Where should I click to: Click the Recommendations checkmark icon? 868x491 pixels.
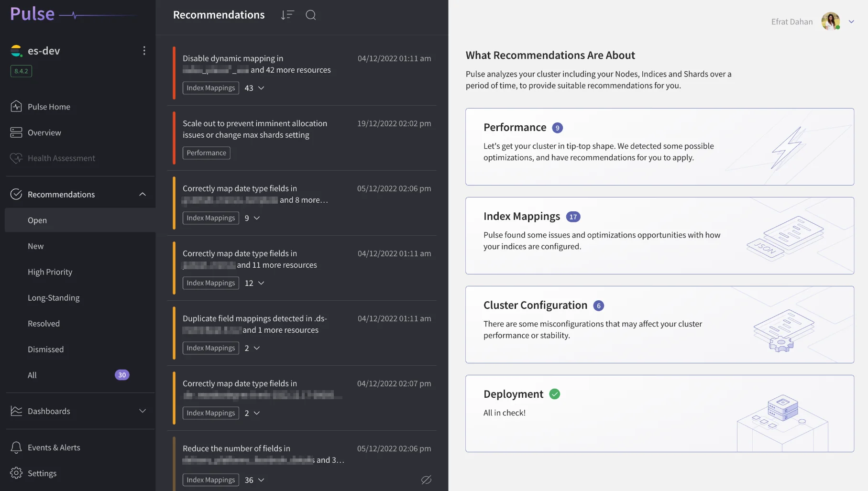click(x=16, y=194)
